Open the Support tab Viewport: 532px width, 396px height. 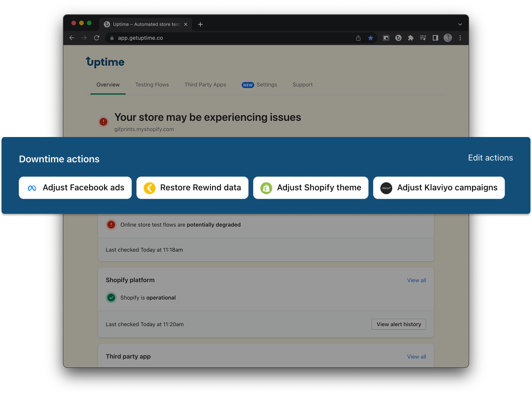303,85
